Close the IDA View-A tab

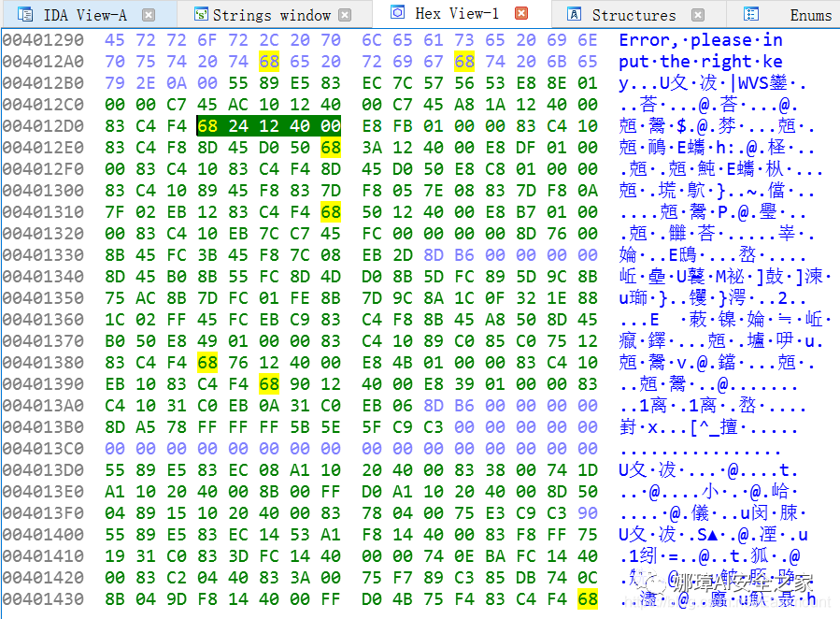(149, 15)
